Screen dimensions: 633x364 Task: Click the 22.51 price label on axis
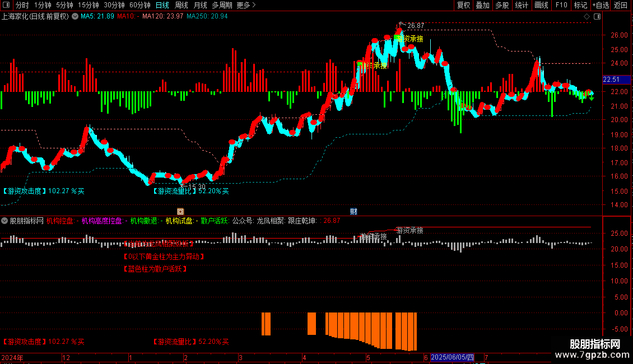tap(616, 80)
